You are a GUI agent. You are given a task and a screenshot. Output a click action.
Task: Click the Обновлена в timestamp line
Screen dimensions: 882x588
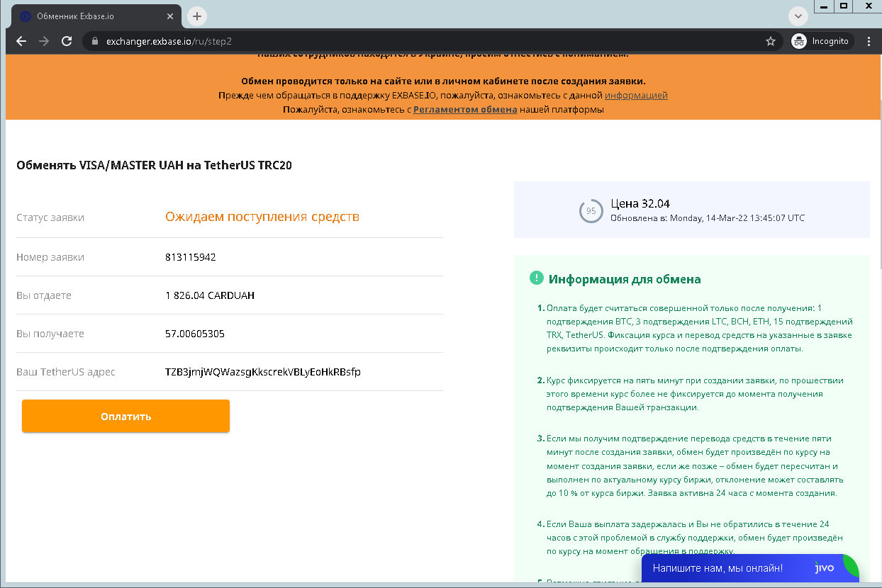[x=708, y=217]
